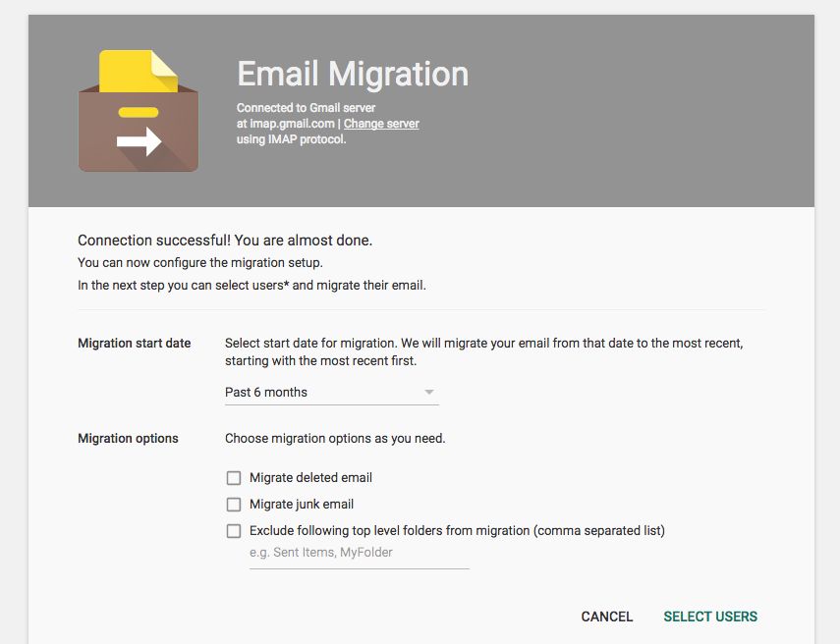Screen dimensions: 840x644
Task: Click the "Exclude following top level folders" label
Action: (457, 531)
